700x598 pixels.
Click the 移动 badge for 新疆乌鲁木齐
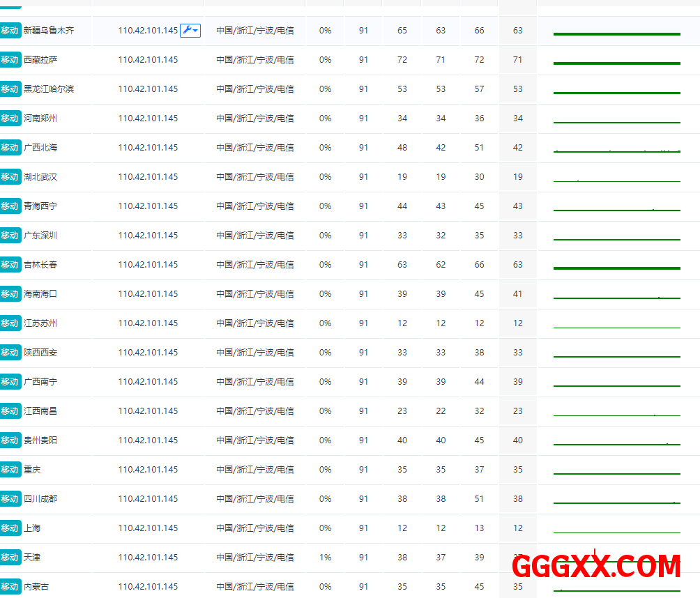(x=10, y=31)
